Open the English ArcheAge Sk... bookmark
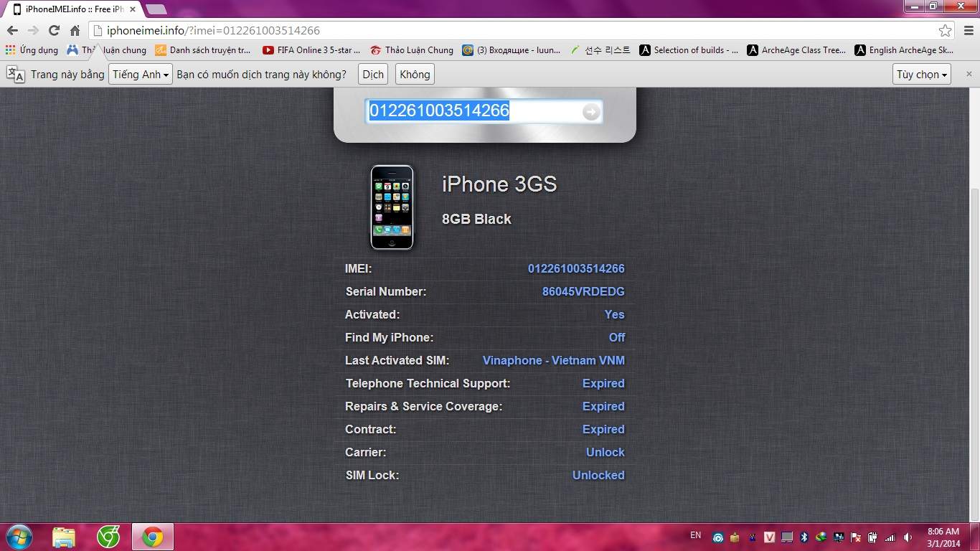The image size is (980, 551). (904, 50)
